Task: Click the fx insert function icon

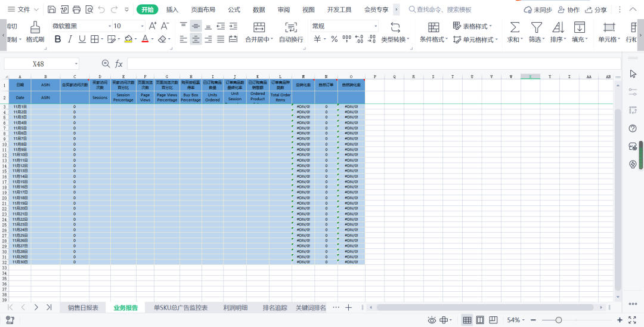Action: click(x=119, y=64)
